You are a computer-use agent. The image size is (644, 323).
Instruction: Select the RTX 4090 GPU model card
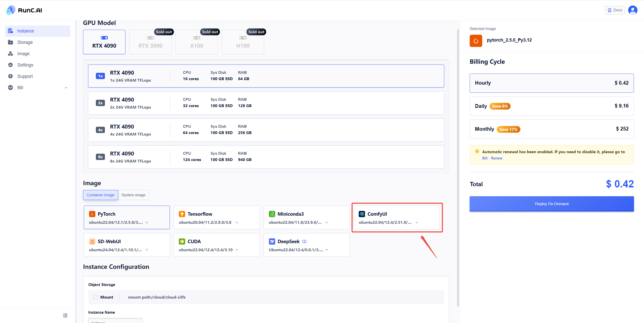click(x=104, y=42)
